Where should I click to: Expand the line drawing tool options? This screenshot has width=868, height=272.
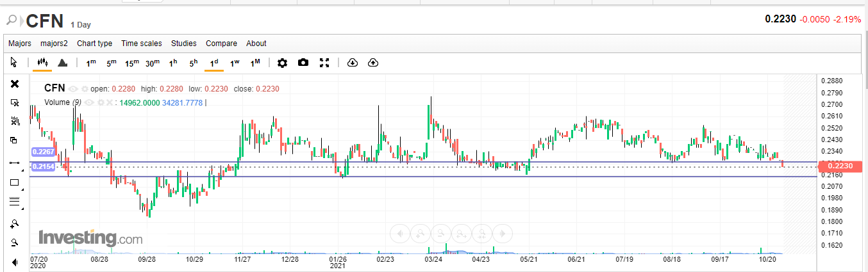[x=22, y=170]
